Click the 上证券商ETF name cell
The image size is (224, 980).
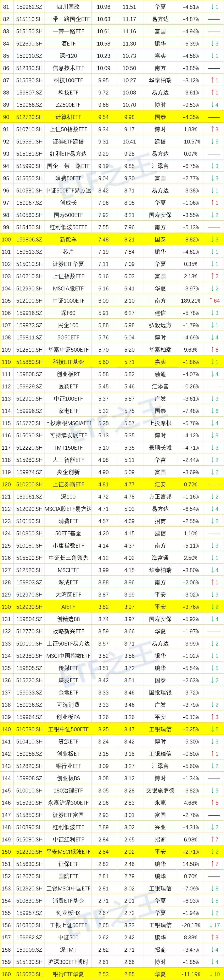tap(68, 484)
